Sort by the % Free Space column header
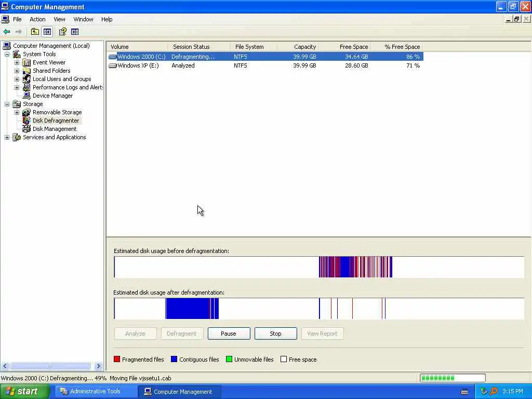Image resolution: width=532 pixels, height=399 pixels. point(397,47)
